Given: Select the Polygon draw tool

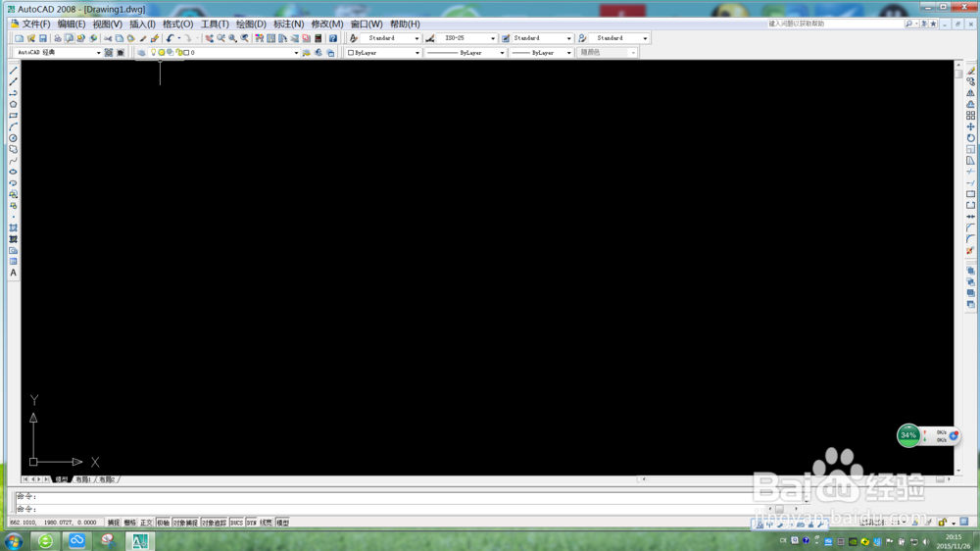Looking at the screenshot, I should coord(13,105).
